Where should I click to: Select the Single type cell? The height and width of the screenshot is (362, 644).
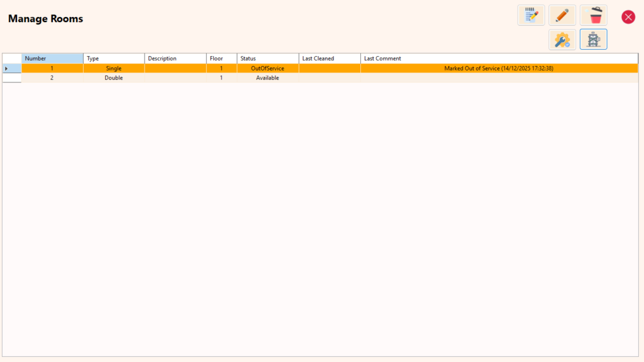[x=114, y=68]
